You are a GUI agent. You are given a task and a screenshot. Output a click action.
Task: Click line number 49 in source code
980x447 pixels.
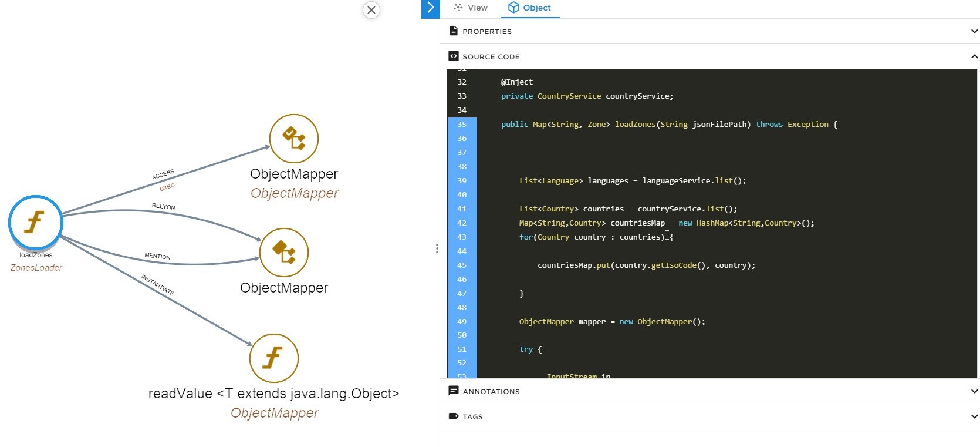point(462,322)
